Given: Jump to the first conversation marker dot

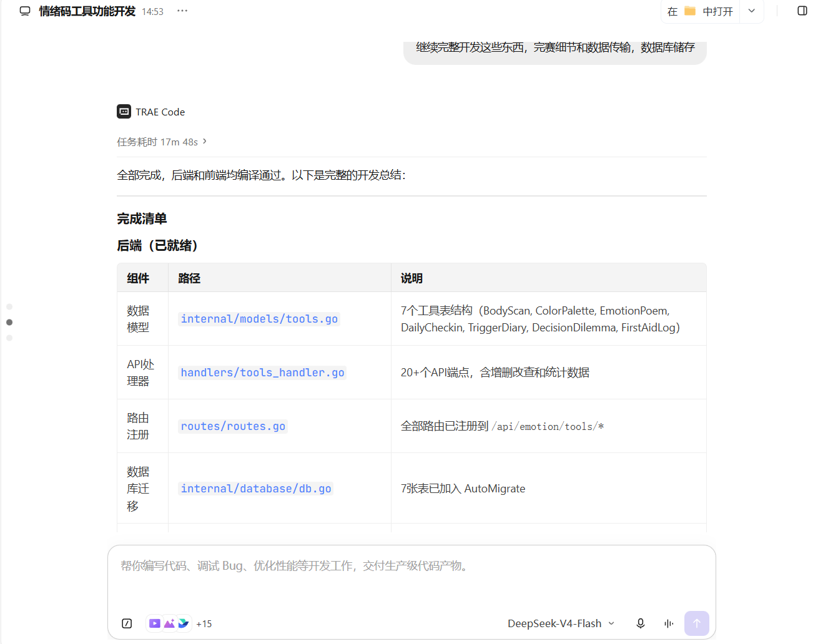Looking at the screenshot, I should tap(9, 307).
